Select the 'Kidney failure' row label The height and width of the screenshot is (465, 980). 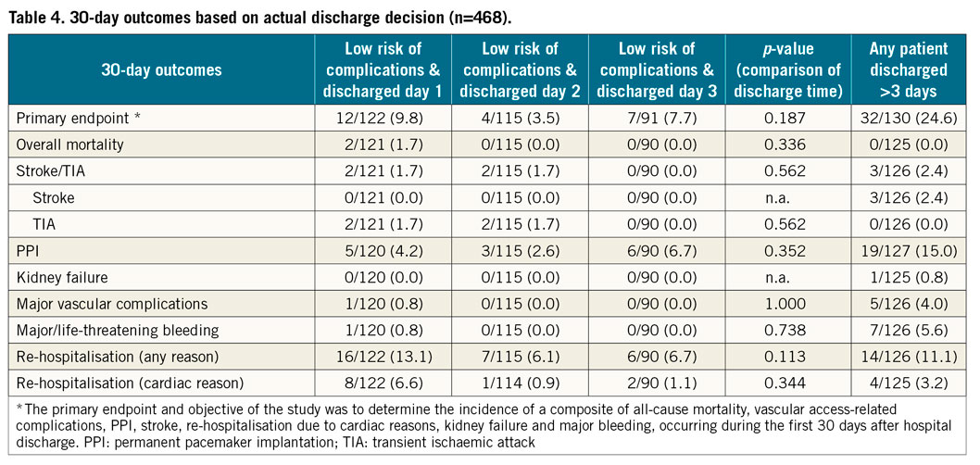[x=60, y=276]
